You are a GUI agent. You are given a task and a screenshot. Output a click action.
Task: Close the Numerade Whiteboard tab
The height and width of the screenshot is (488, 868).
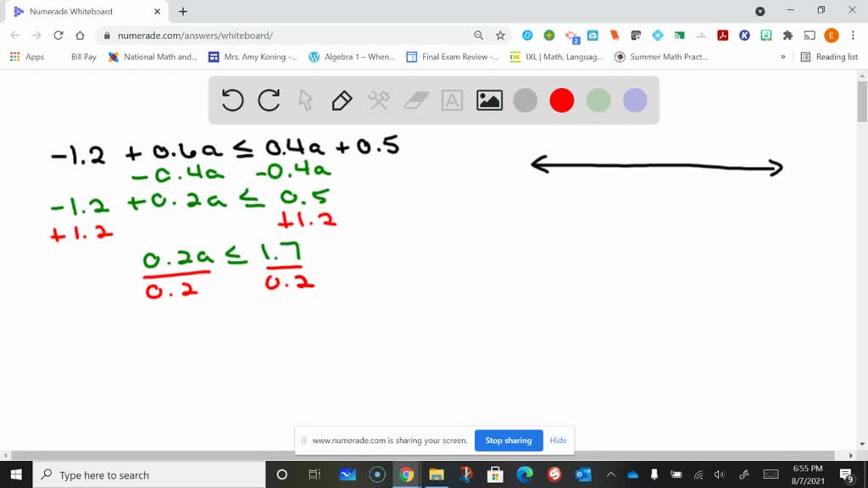157,11
